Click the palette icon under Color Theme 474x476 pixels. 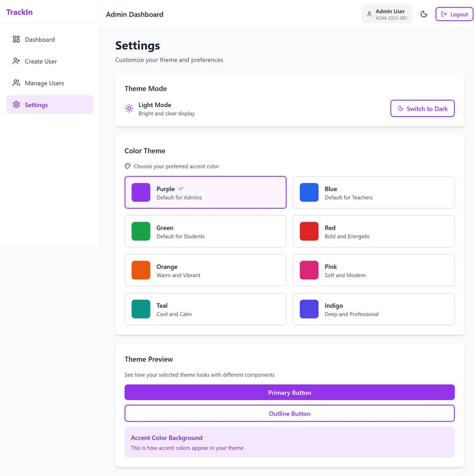coord(127,166)
